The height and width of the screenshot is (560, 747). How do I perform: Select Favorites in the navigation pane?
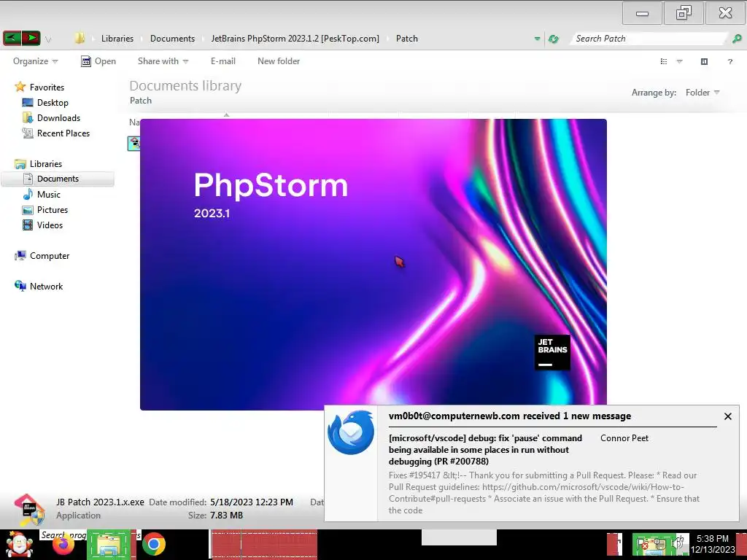47,87
